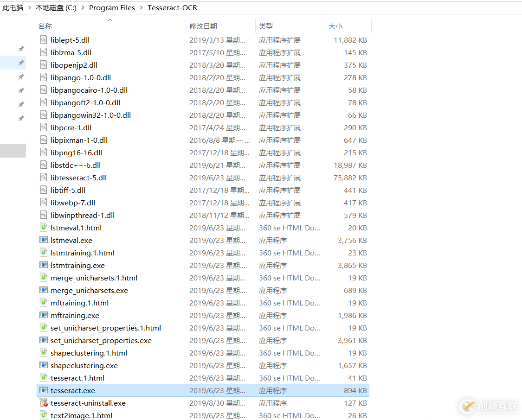Select the libpangowin32-1.0-0.dll file name
522x420 pixels.
pyautogui.click(x=90, y=115)
